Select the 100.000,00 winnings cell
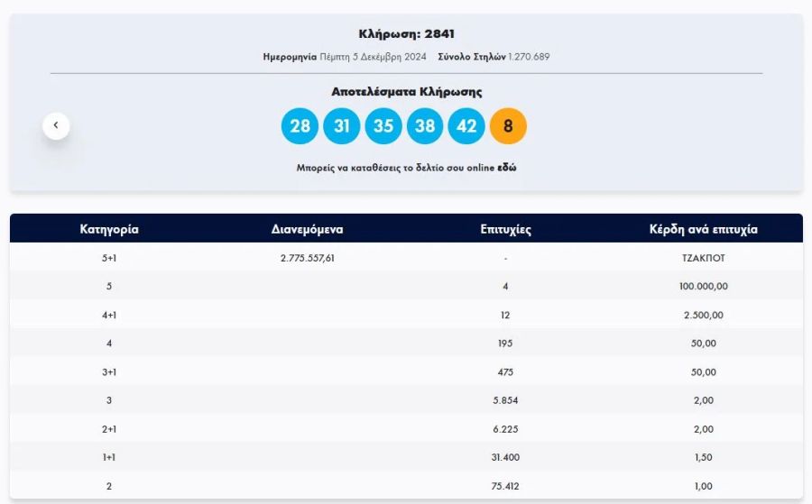Screen dimensions: 812x504 [x=703, y=286]
